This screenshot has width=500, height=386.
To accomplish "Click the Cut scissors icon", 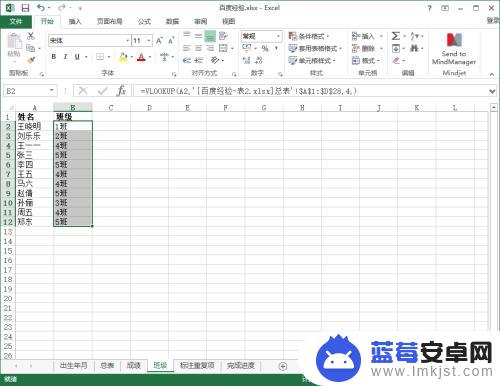I will coord(31,36).
